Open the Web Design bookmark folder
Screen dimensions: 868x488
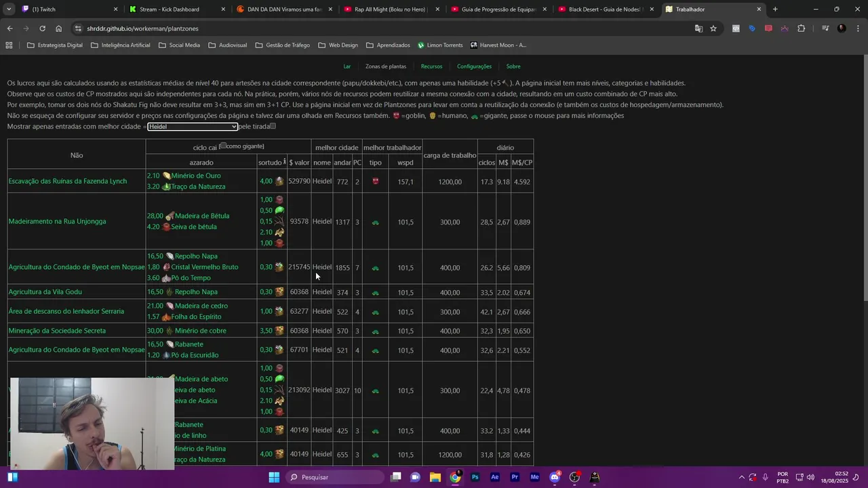[x=338, y=45]
